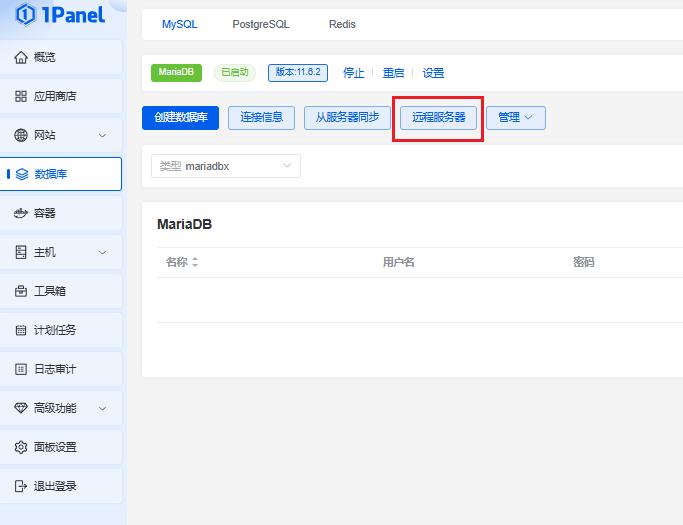Click the 用户名 column header
683x525 pixels.
[399, 262]
